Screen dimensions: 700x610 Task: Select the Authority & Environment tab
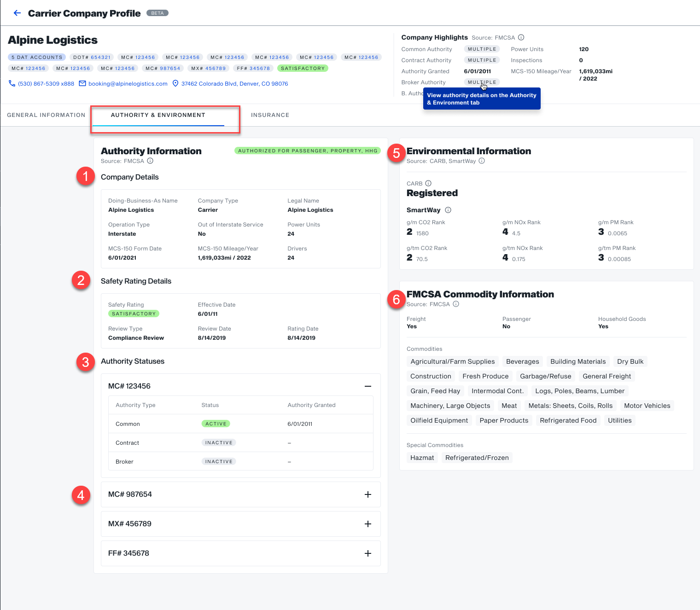158,115
